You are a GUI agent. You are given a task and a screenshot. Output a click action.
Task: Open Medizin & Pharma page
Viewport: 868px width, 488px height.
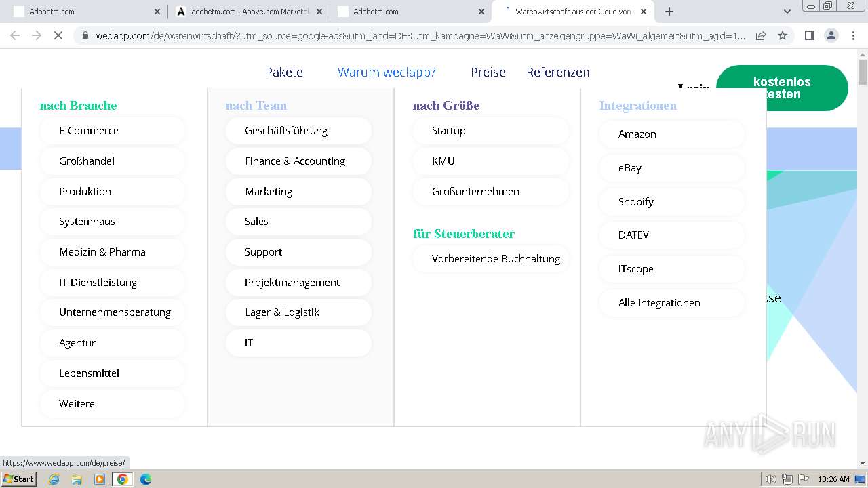coord(113,252)
